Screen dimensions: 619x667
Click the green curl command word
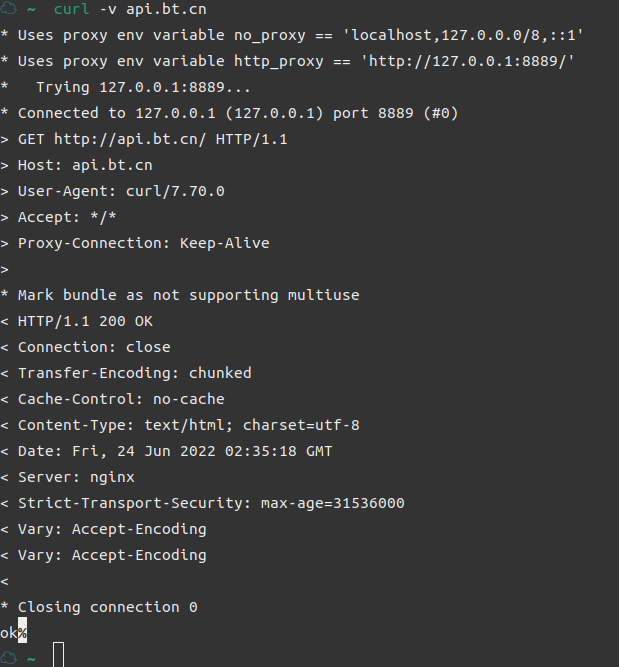71,9
